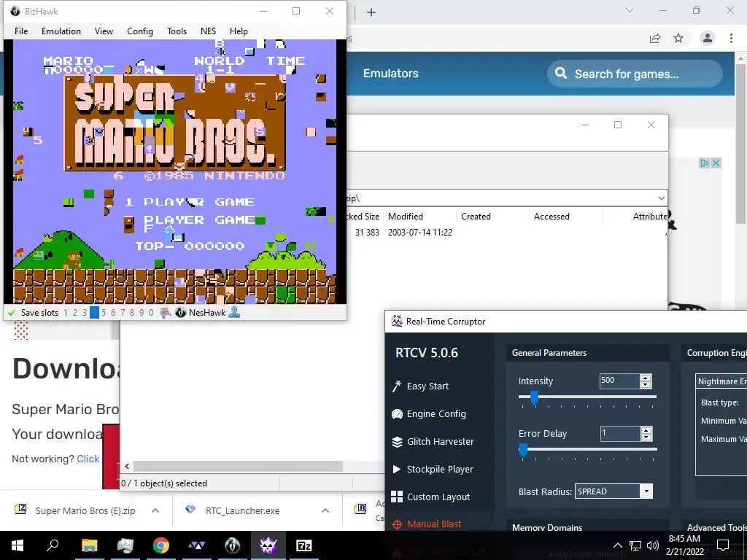Decrease Intensity with the down spinner arrow
Viewport: 747px width, 560px height.
tap(646, 384)
